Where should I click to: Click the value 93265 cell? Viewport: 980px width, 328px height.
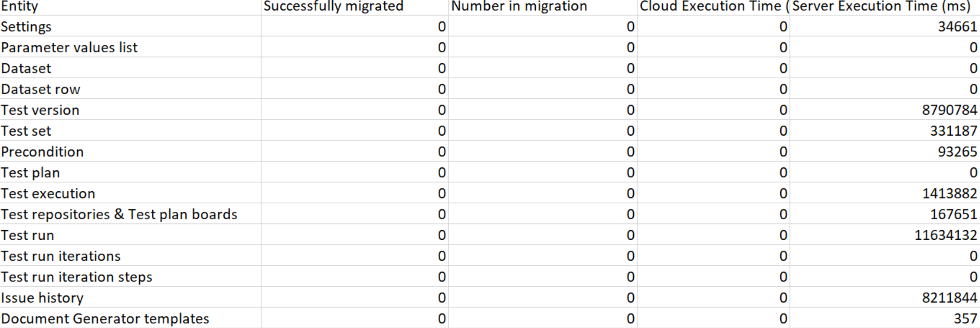[885, 152]
